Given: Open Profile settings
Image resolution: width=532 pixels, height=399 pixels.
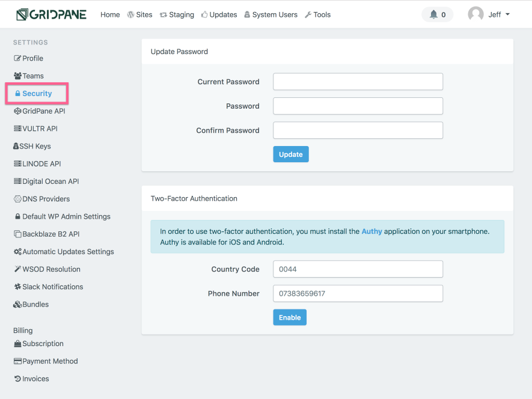Looking at the screenshot, I should point(28,58).
